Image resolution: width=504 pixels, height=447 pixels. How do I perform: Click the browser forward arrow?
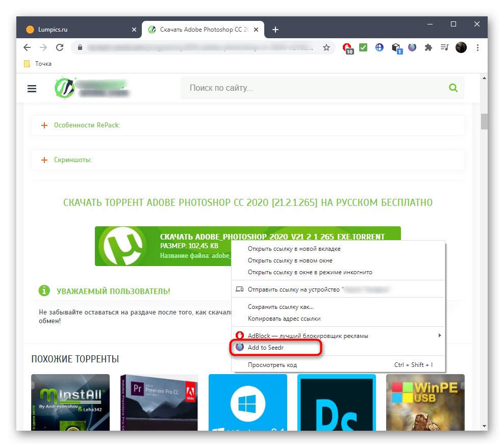[x=43, y=47]
